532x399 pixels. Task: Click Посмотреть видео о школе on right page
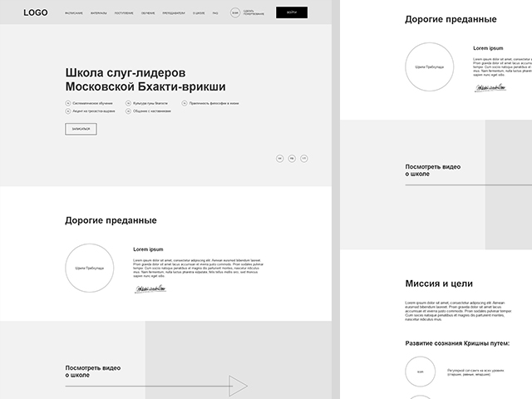[x=433, y=170]
